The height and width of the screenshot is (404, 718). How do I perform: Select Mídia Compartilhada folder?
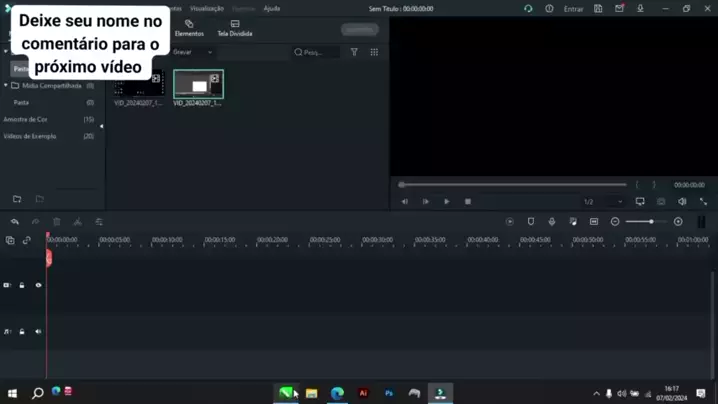[x=52, y=86]
